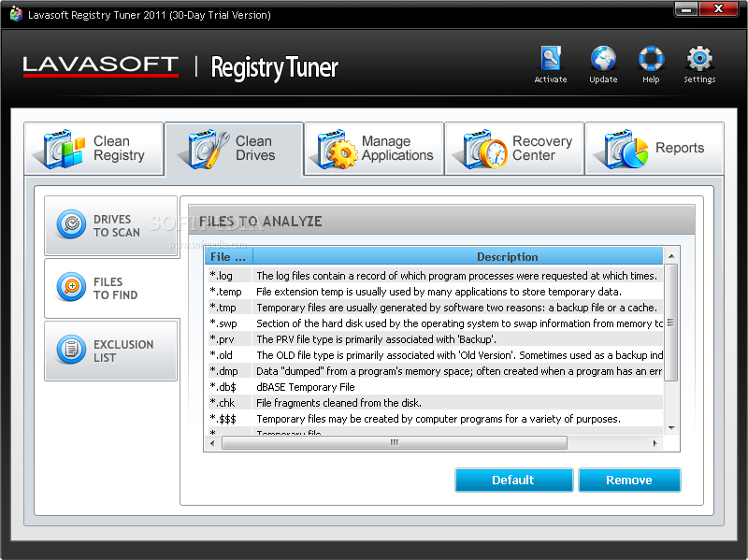Select the *.$$$ row

(435, 419)
